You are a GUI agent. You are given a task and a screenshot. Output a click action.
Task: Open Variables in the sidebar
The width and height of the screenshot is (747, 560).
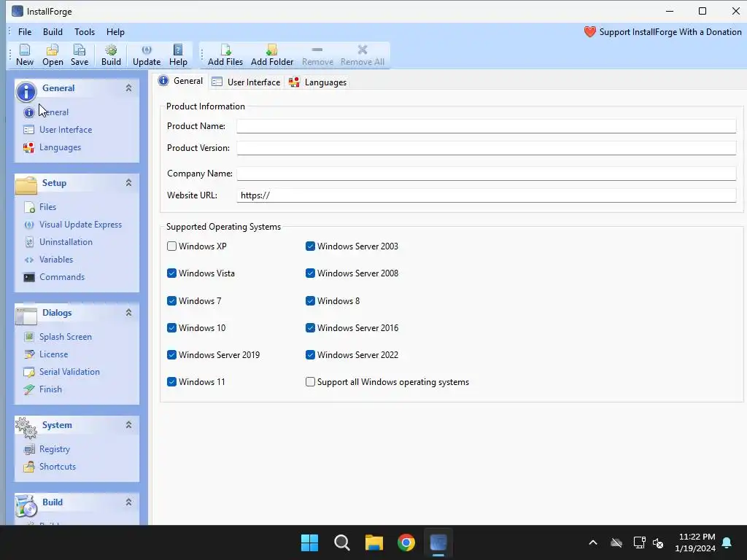(x=48, y=260)
